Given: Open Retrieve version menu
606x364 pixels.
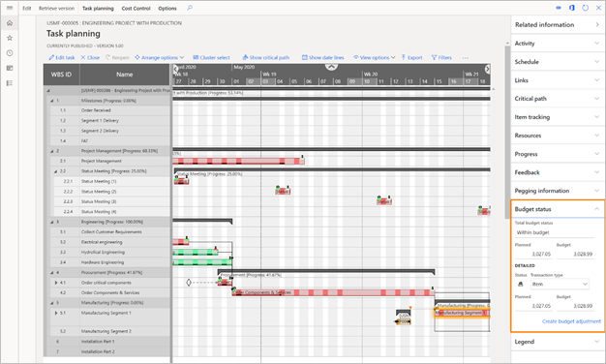Looking at the screenshot, I should click(x=56, y=8).
